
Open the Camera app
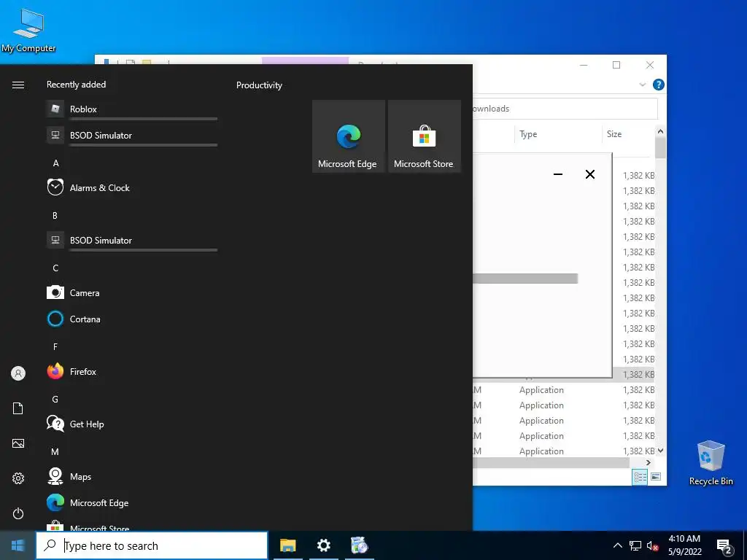point(132,293)
